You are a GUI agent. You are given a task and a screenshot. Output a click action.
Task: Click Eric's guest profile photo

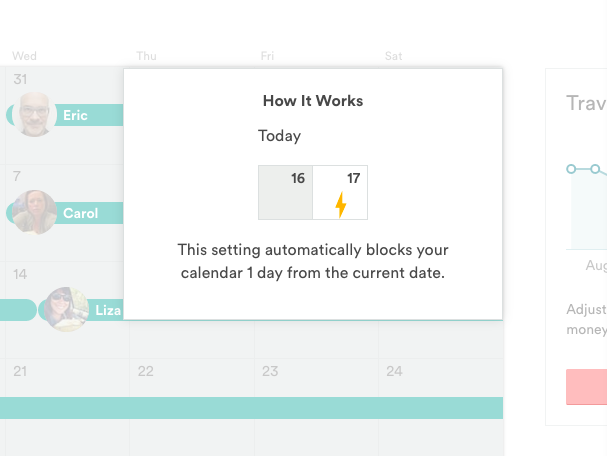click(35, 114)
